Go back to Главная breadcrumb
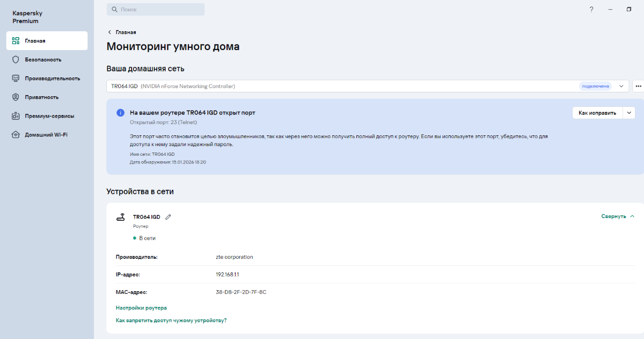The height and width of the screenshot is (339, 644). 126,32
